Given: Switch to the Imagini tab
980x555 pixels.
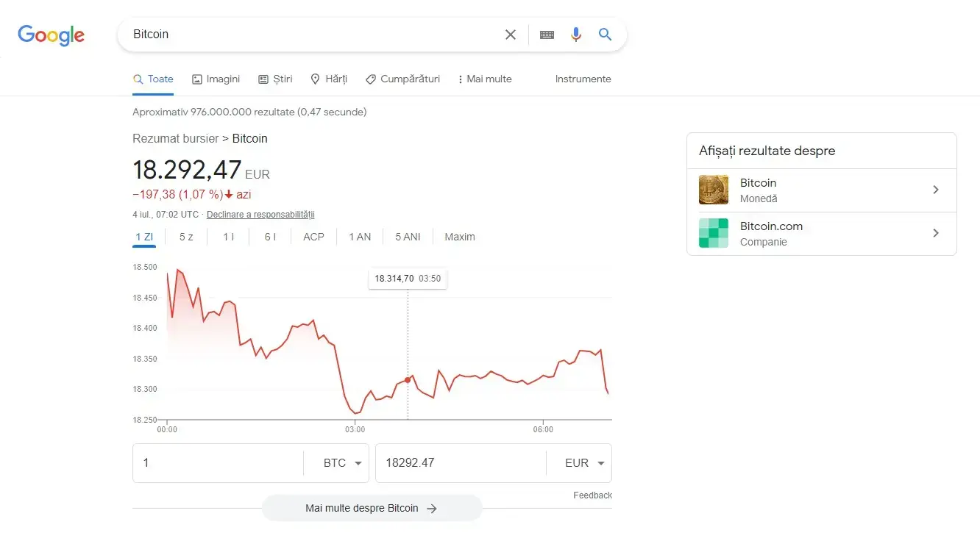Looking at the screenshot, I should (216, 79).
